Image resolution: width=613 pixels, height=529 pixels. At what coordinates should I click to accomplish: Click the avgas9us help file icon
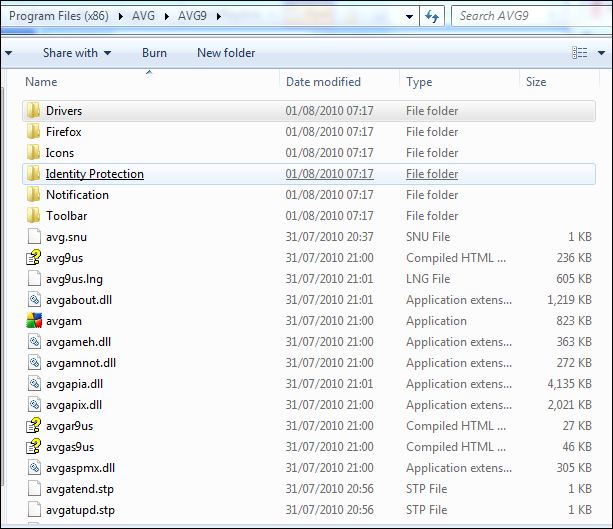(x=34, y=447)
